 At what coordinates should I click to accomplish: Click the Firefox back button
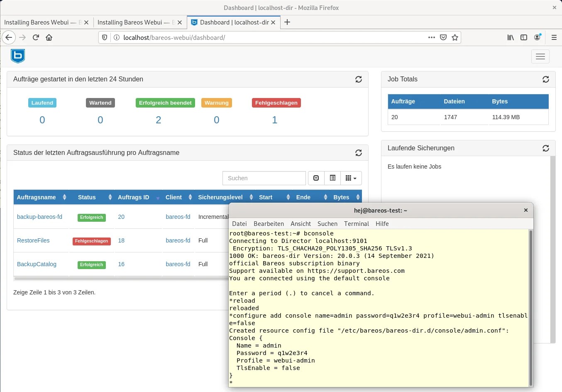pos(9,37)
